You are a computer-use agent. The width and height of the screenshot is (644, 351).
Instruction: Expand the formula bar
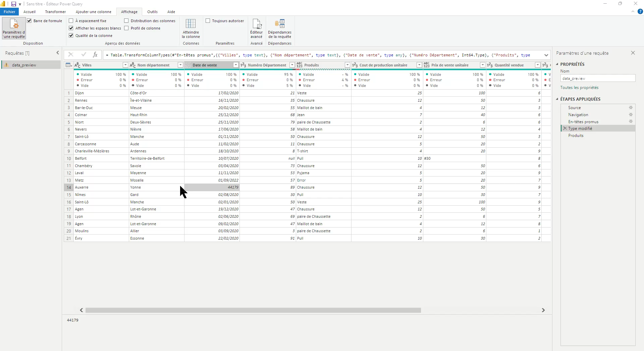[x=546, y=55]
